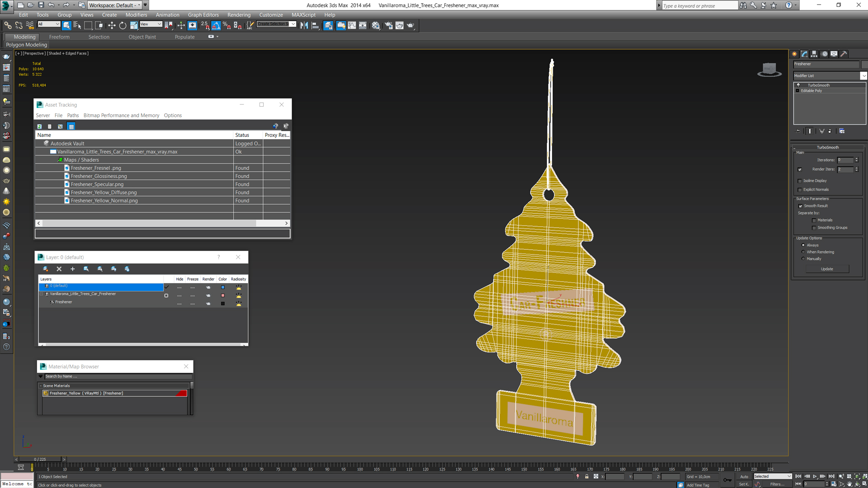The width and height of the screenshot is (868, 488).
Task: Enable Separate by Materials checkbox
Action: (x=814, y=221)
